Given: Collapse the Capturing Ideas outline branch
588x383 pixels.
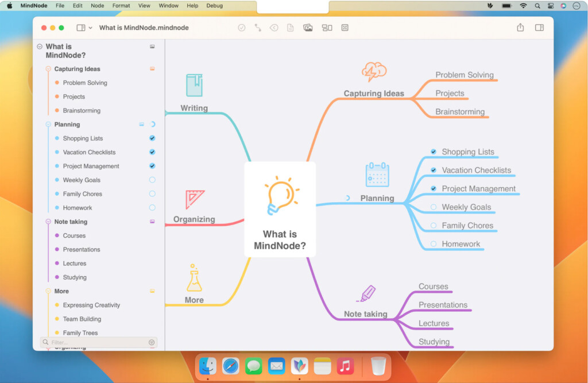Looking at the screenshot, I should coord(48,69).
